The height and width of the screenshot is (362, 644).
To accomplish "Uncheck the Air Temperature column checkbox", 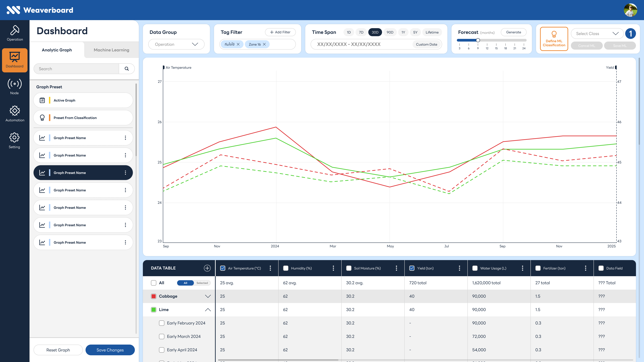I will pyautogui.click(x=223, y=268).
